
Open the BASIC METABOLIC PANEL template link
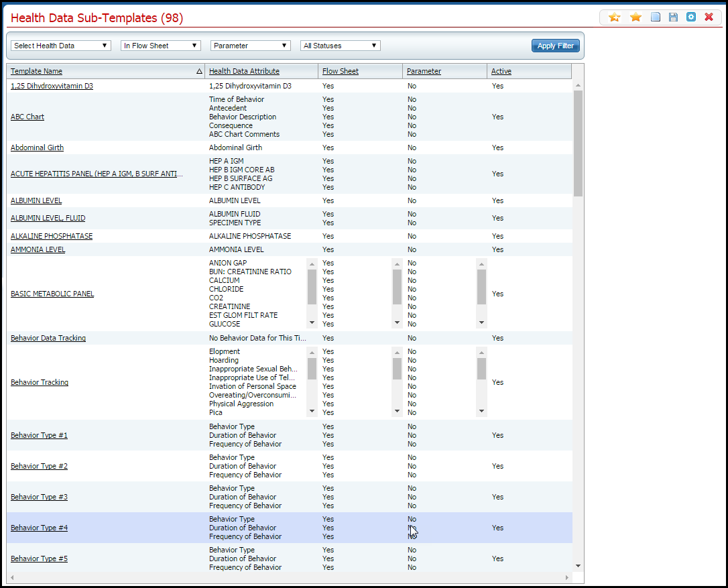(52, 294)
